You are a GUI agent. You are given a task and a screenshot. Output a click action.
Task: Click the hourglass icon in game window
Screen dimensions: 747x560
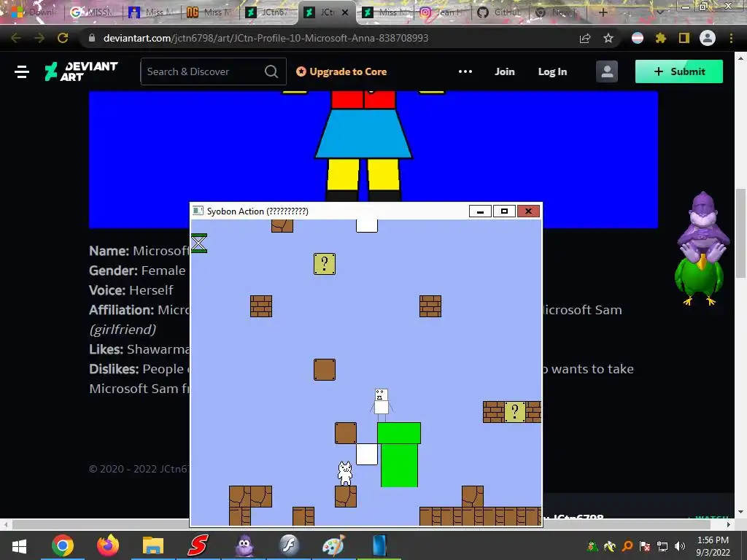198,243
